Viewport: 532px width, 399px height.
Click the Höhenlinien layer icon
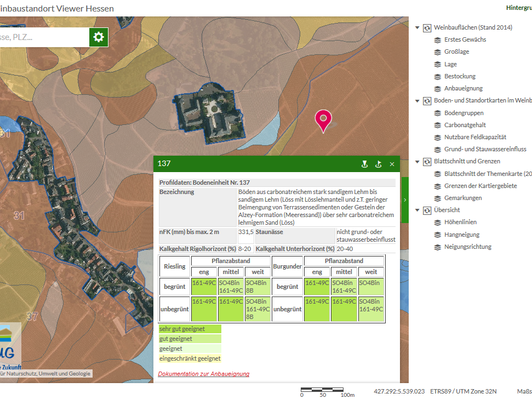coord(437,223)
